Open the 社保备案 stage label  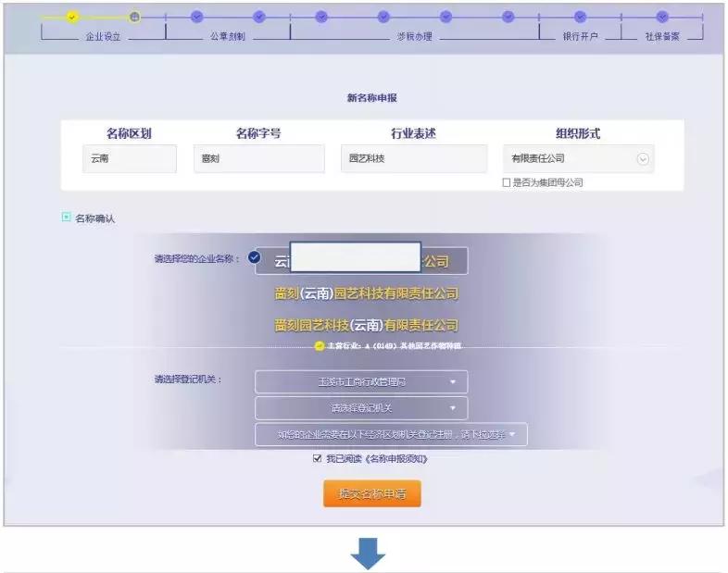point(662,37)
